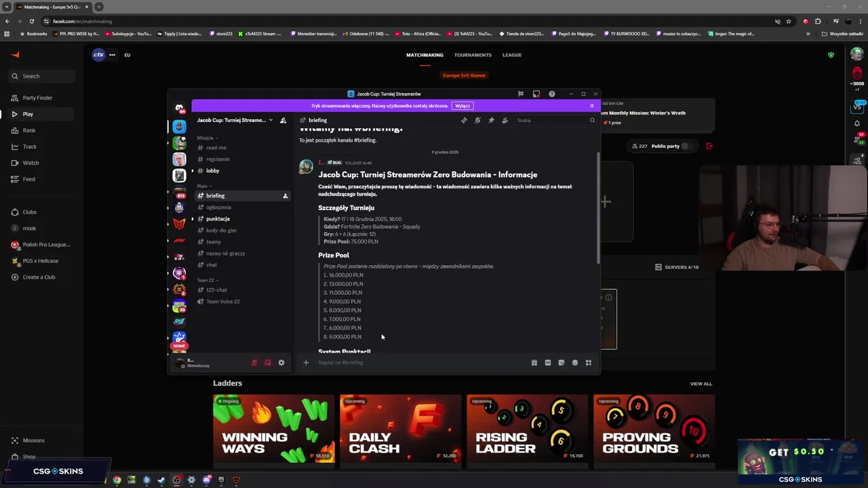Open PGS x Hellcase club
The width and height of the screenshot is (868, 488).
[x=35, y=261]
